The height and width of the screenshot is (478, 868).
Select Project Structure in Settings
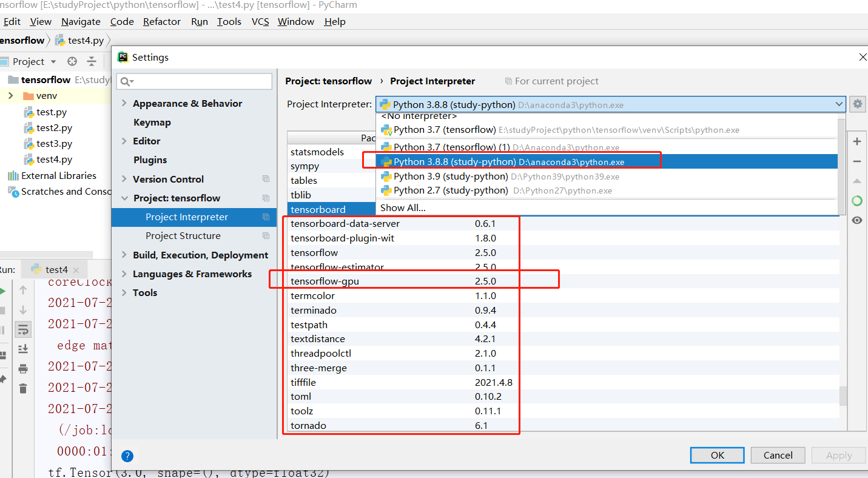[183, 235]
